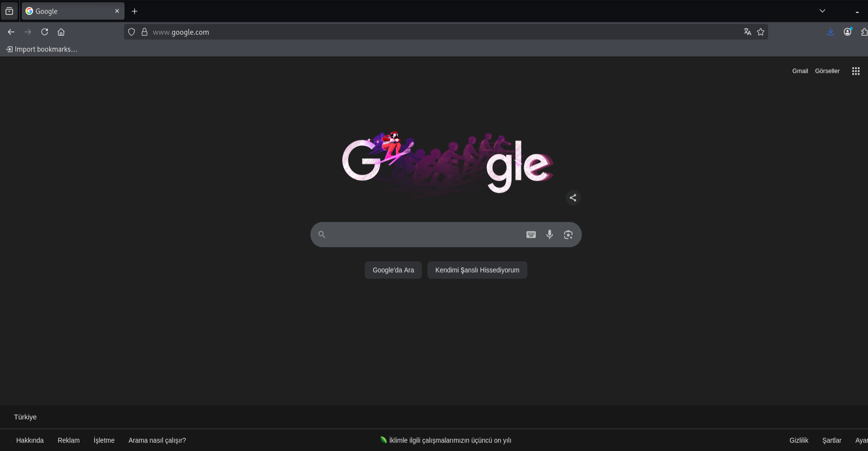Open the on-screen keyboard icon
868x451 pixels.
pos(531,235)
